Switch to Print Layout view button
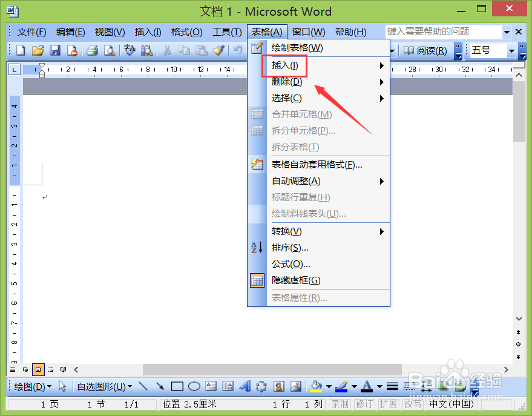Viewport: 532px width, 416px height. click(38, 369)
